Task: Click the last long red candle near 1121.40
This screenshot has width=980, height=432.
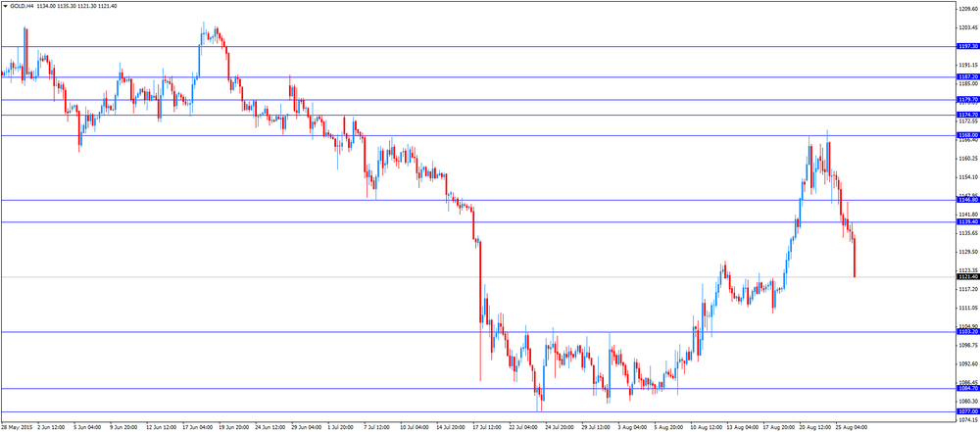Action: click(855, 257)
